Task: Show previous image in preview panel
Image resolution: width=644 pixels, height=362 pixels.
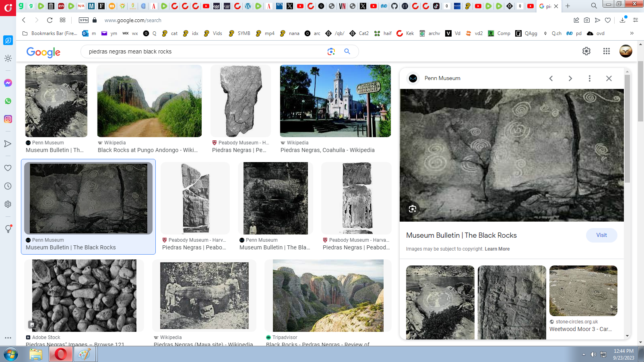Action: [x=551, y=78]
